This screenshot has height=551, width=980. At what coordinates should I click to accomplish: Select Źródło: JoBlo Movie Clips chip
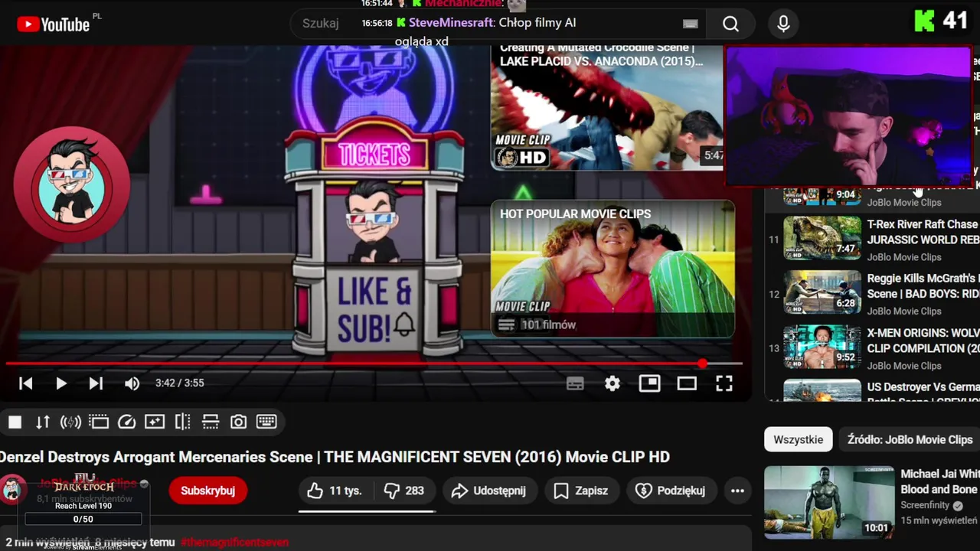910,439
